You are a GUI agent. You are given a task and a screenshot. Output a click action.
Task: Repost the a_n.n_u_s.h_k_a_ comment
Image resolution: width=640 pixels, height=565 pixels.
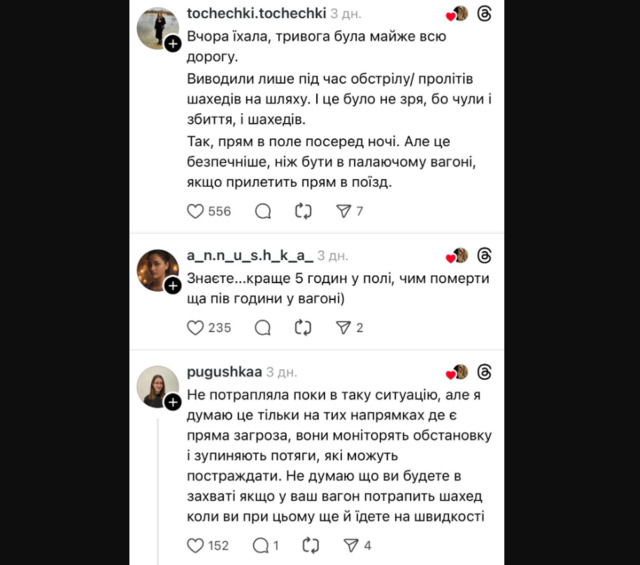tap(303, 327)
